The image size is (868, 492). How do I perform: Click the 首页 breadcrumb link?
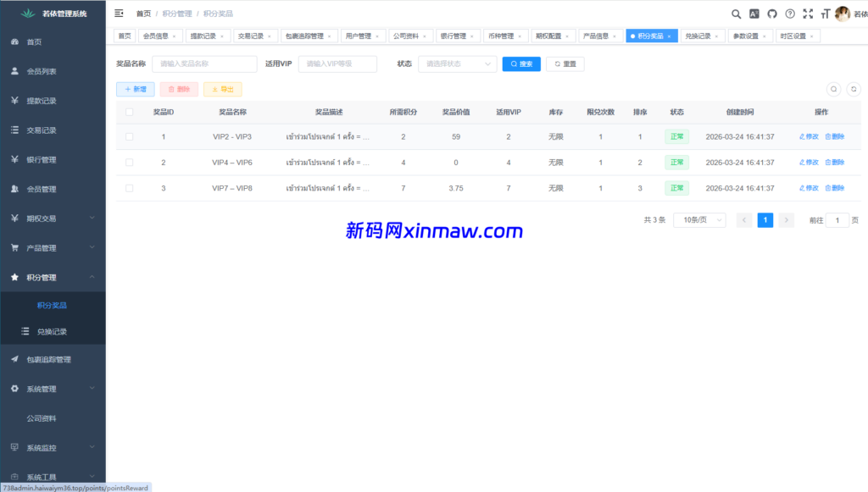point(143,14)
